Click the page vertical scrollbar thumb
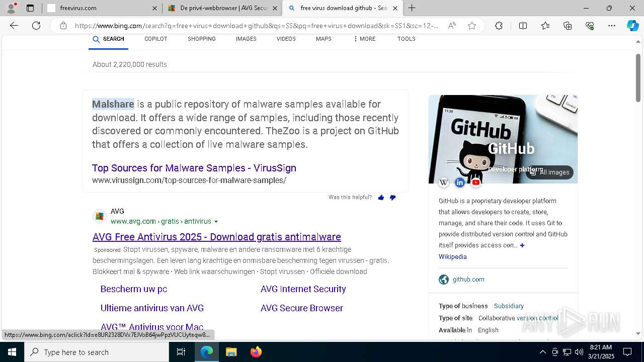The height and width of the screenshot is (362, 644). [x=638, y=77]
